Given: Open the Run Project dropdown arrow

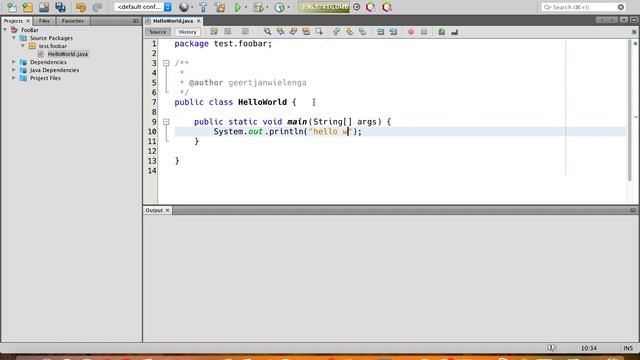Looking at the screenshot, I should 246,7.
